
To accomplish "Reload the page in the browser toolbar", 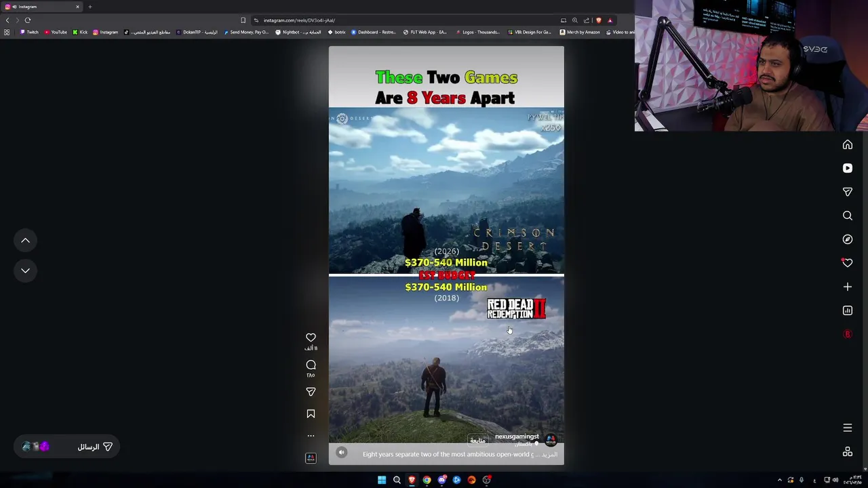I will click(28, 20).
